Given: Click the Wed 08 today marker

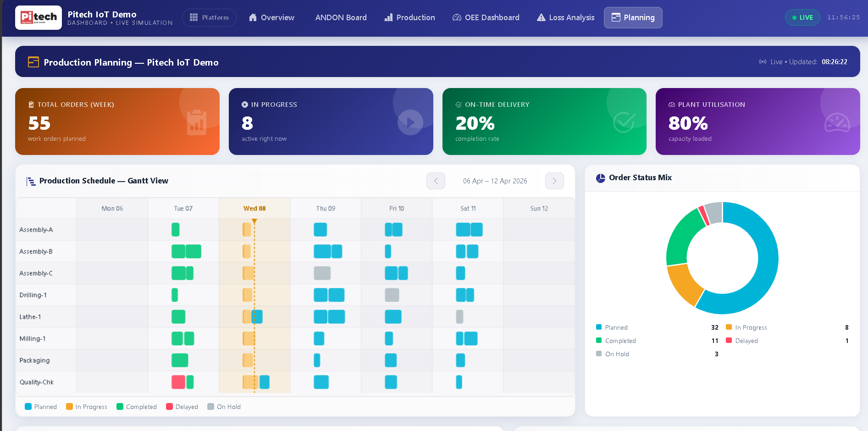Looking at the screenshot, I should click(254, 221).
